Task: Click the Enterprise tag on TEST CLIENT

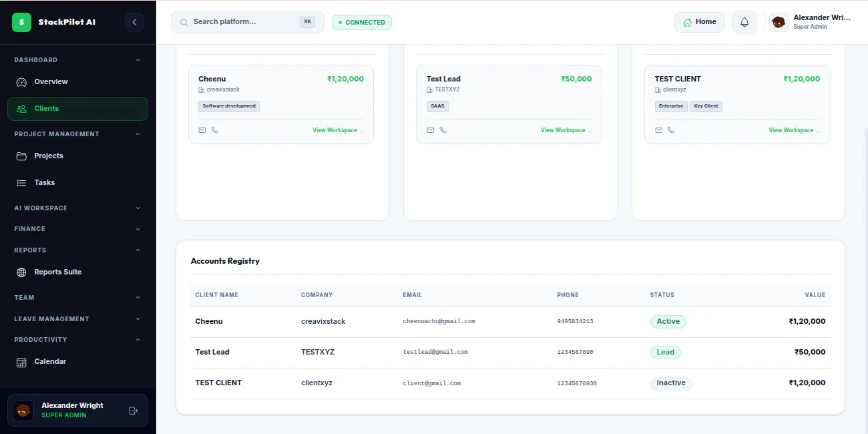Action: click(x=671, y=106)
